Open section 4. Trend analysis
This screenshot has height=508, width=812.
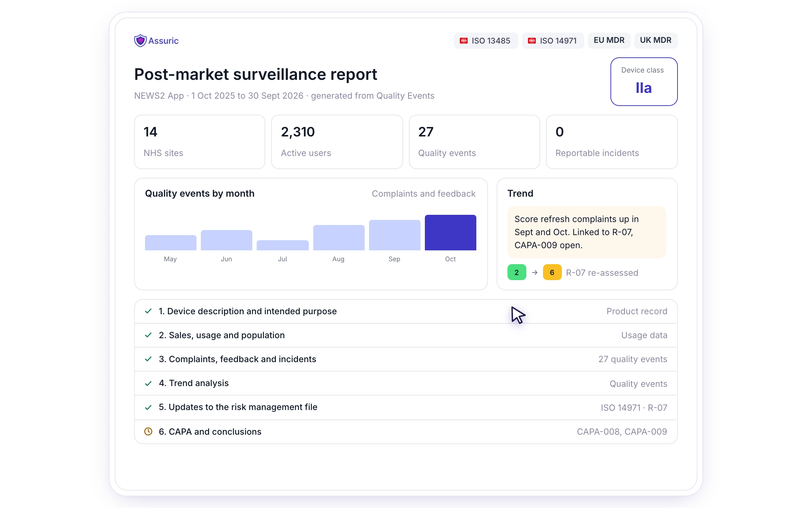click(406, 383)
